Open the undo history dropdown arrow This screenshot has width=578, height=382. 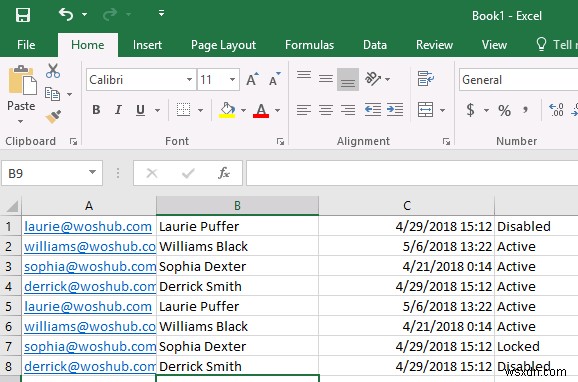[84, 15]
